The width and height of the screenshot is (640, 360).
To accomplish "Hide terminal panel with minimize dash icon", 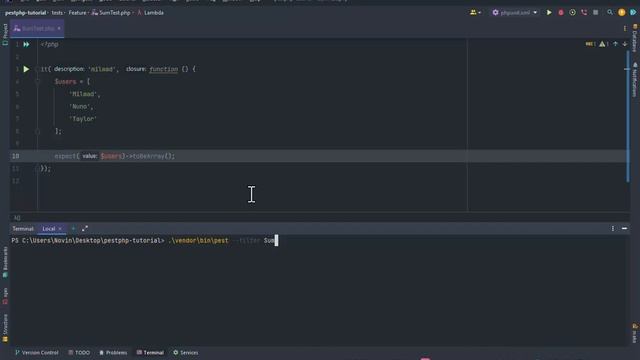I will pyautogui.click(x=624, y=229).
